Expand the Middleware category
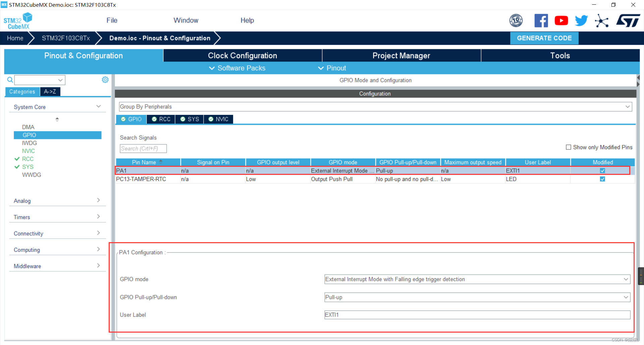This screenshot has width=644, height=345. [99, 266]
